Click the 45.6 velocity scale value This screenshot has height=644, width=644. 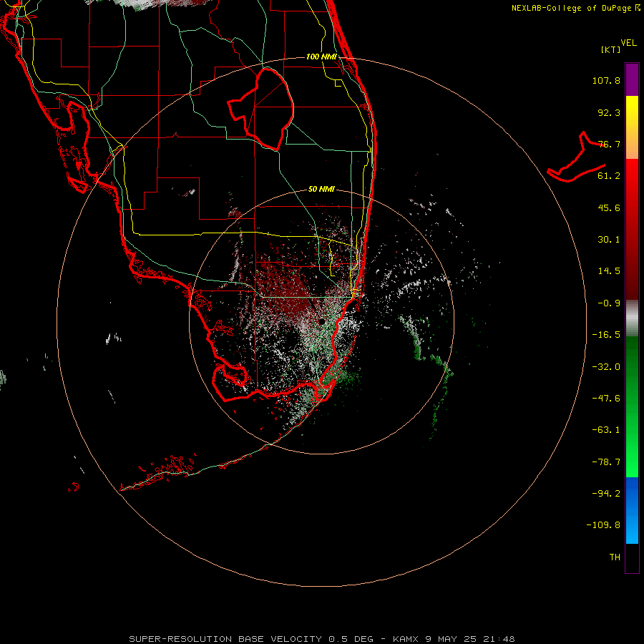[x=609, y=208]
